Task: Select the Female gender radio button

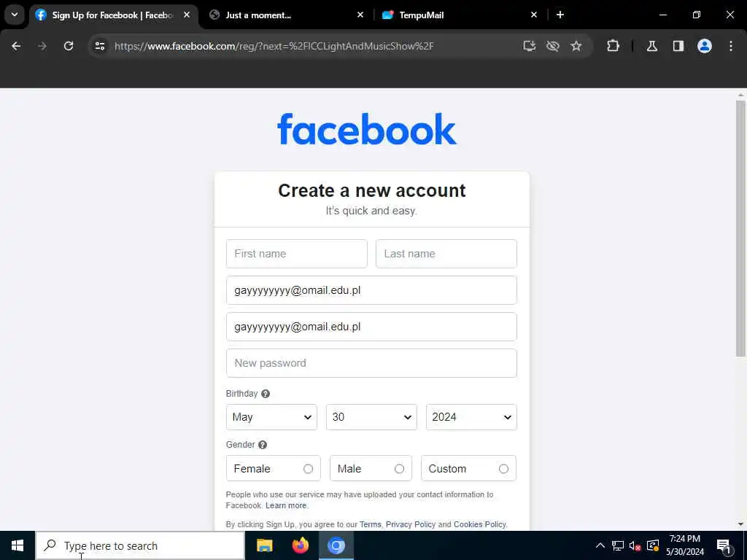Action: pyautogui.click(x=309, y=469)
